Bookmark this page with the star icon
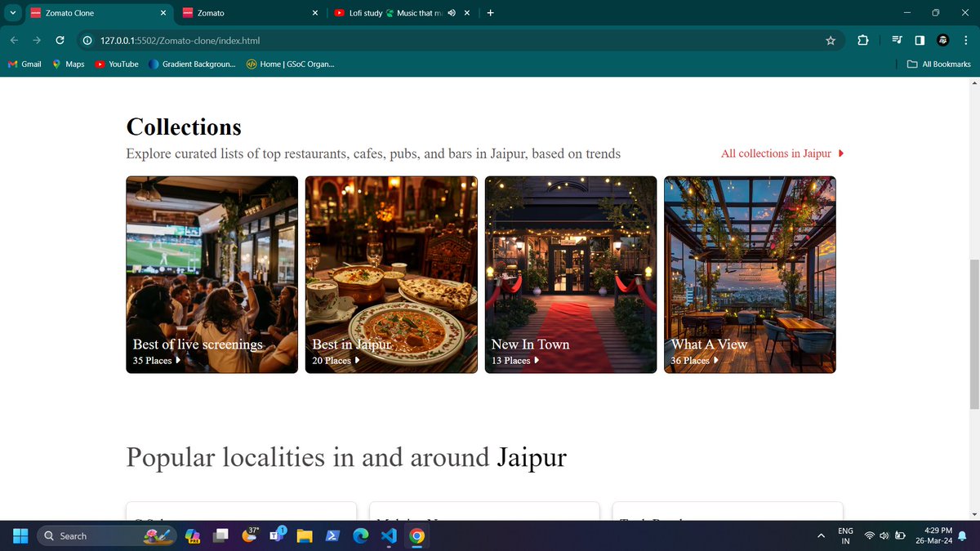This screenshot has width=980, height=551. (831, 40)
